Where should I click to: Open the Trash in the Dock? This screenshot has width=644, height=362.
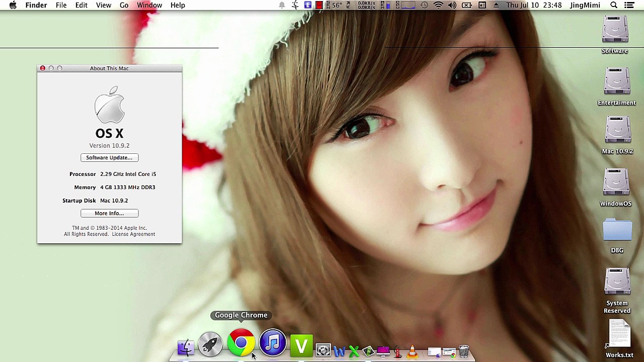pyautogui.click(x=464, y=350)
